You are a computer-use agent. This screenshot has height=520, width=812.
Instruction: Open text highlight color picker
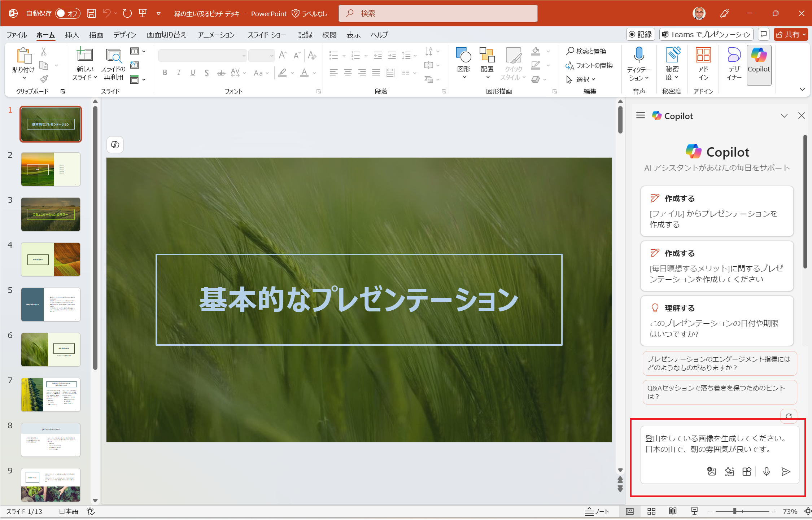(292, 73)
